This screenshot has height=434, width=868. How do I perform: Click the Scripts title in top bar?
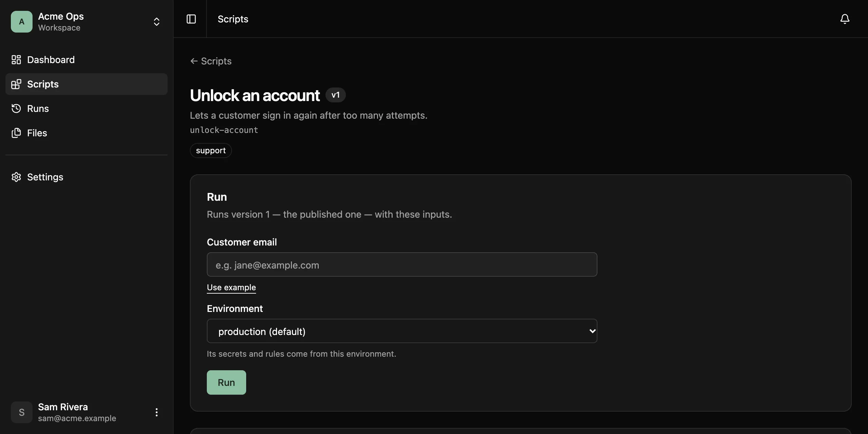(x=233, y=19)
